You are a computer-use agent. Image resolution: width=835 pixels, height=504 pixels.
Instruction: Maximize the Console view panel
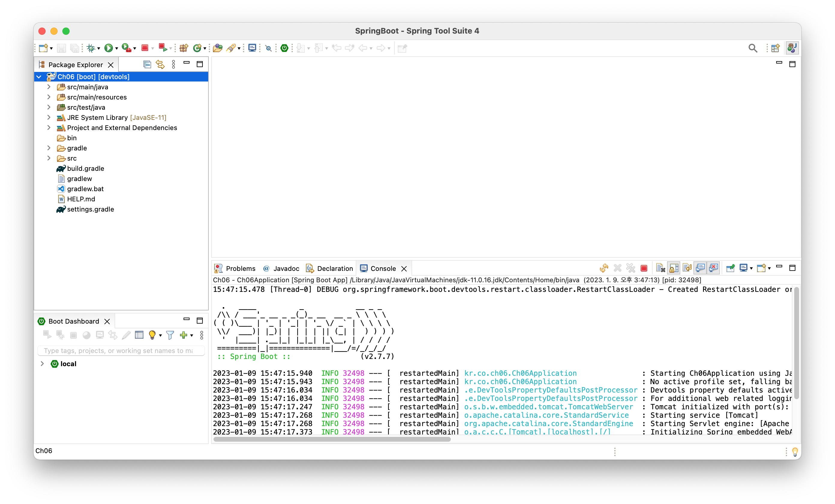tap(792, 268)
